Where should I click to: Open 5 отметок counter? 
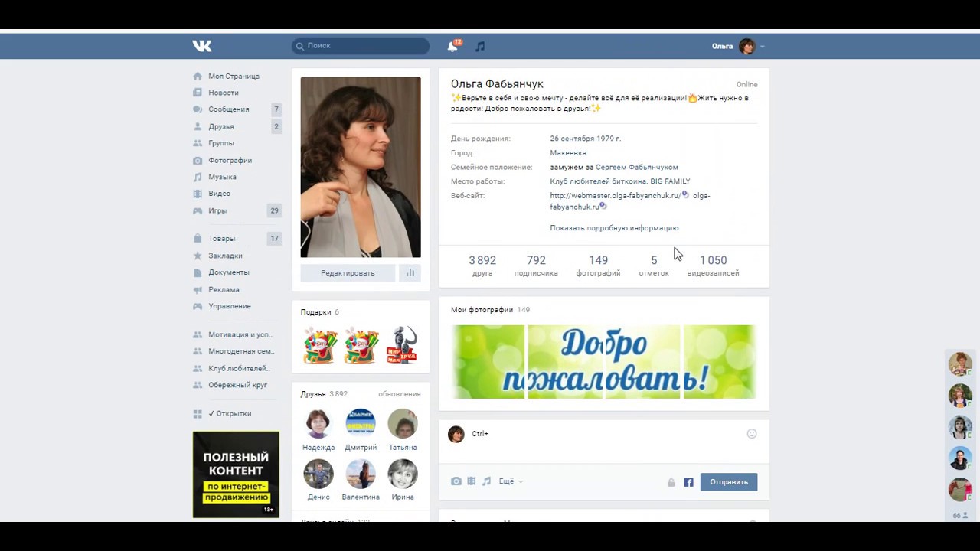654,266
